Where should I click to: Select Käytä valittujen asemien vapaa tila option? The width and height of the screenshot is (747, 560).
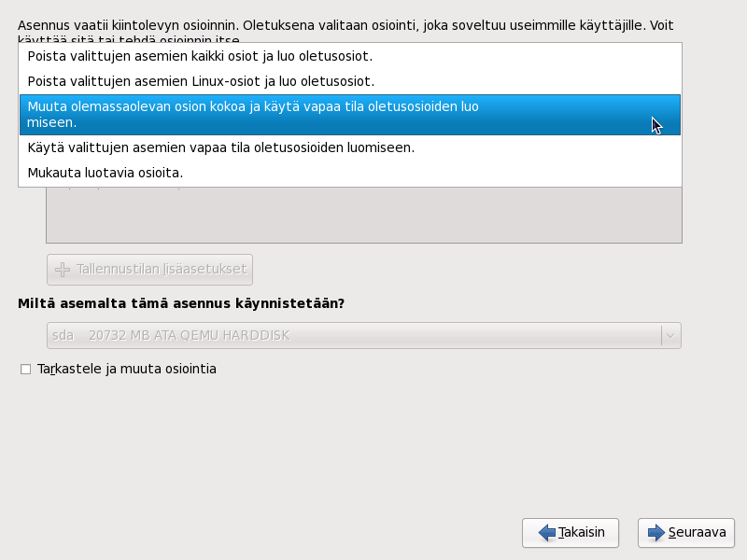click(221, 147)
